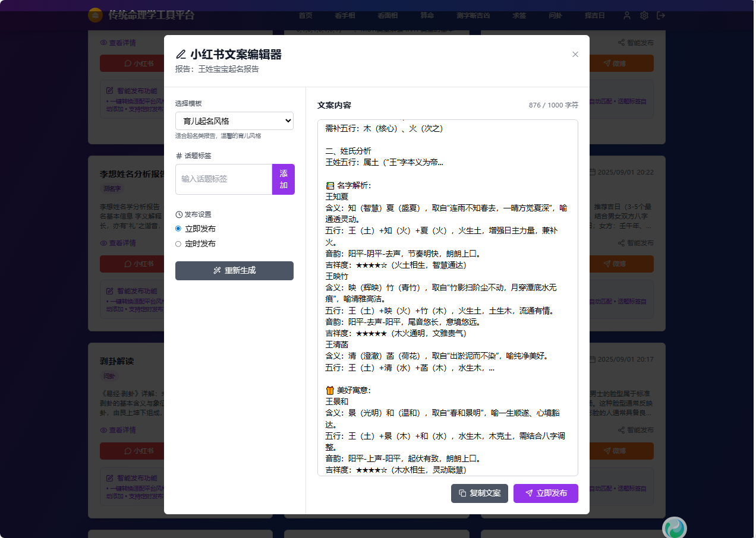Click the 名字解析 line in the editor
Image resolution: width=756 pixels, height=538 pixels.
[348, 185]
